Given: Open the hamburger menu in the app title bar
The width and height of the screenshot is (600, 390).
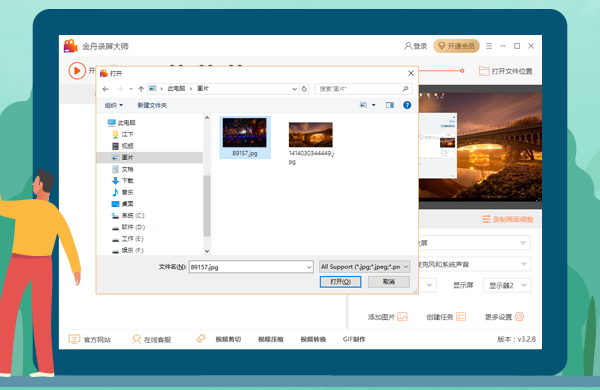Looking at the screenshot, I should pyautogui.click(x=489, y=46).
